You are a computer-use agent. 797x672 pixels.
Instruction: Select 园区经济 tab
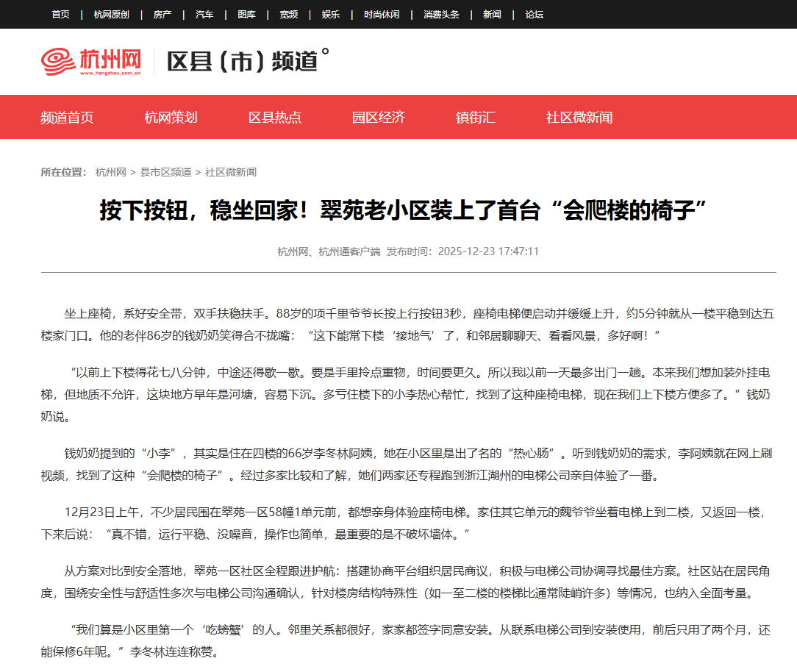click(379, 118)
